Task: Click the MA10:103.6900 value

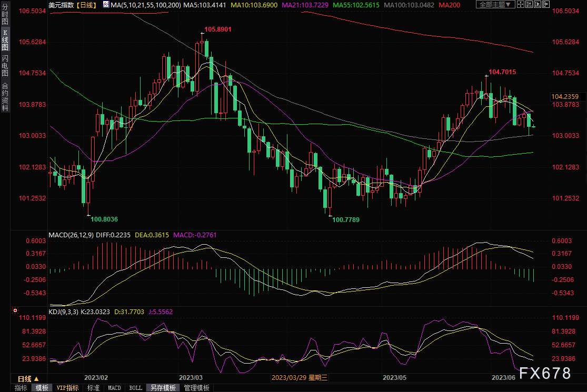Action: [254, 5]
